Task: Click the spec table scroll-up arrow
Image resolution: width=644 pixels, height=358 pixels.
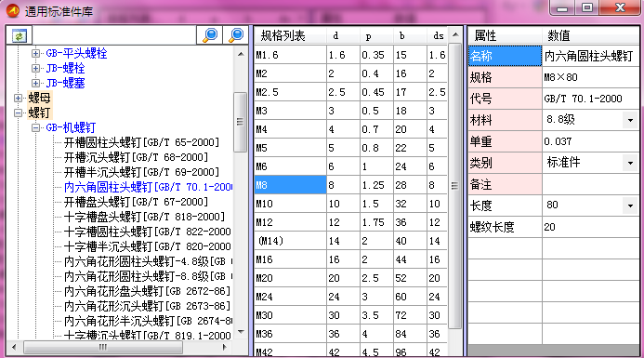Action: [x=455, y=35]
